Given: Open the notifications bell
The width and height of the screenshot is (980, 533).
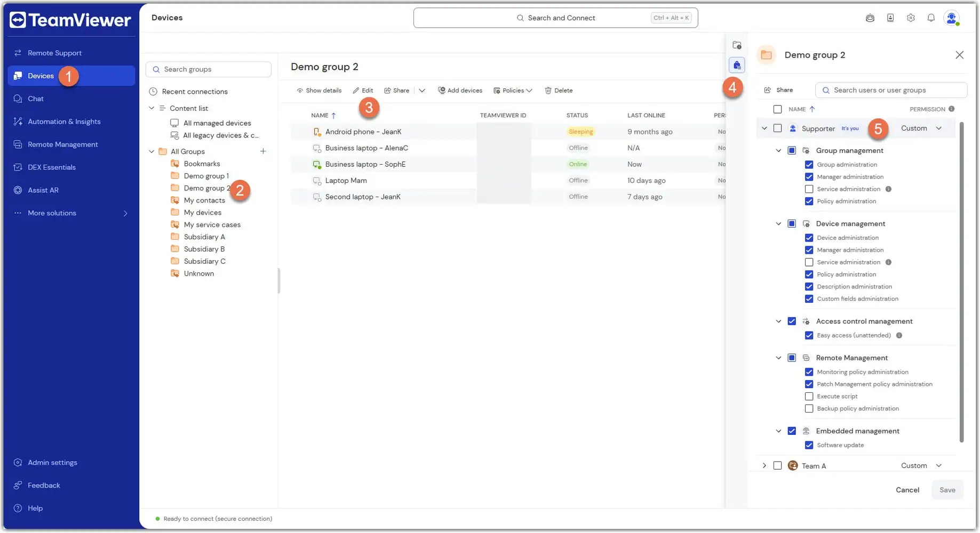Looking at the screenshot, I should click(931, 18).
